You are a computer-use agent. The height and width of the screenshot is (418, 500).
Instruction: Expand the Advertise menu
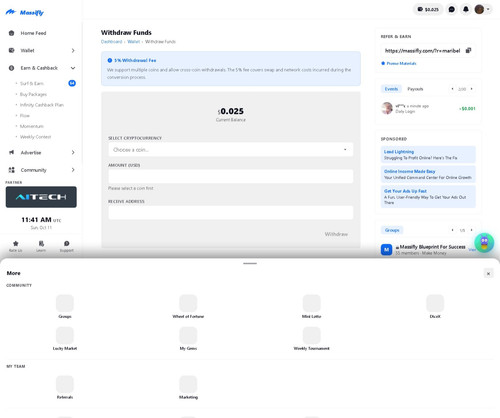point(41,152)
